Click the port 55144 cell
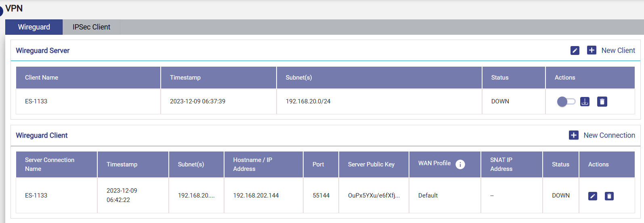Viewport: 644px width, 223px height. 321,196
